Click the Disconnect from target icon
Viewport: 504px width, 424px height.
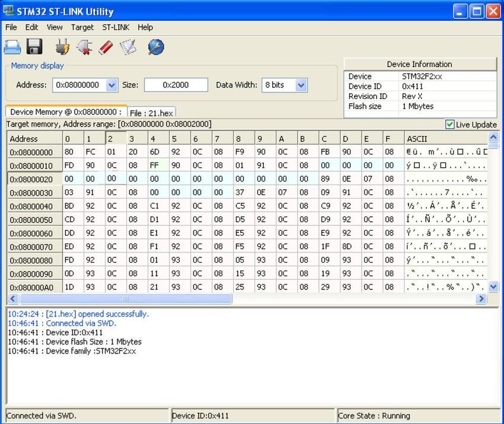click(84, 47)
